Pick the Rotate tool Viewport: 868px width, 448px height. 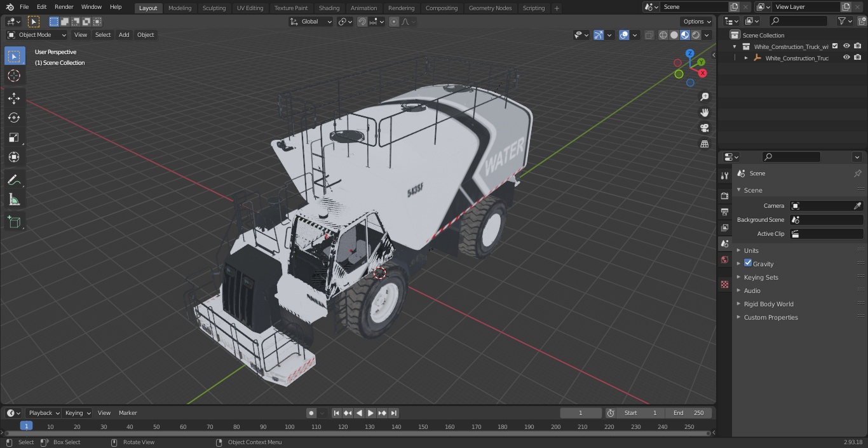tap(14, 118)
